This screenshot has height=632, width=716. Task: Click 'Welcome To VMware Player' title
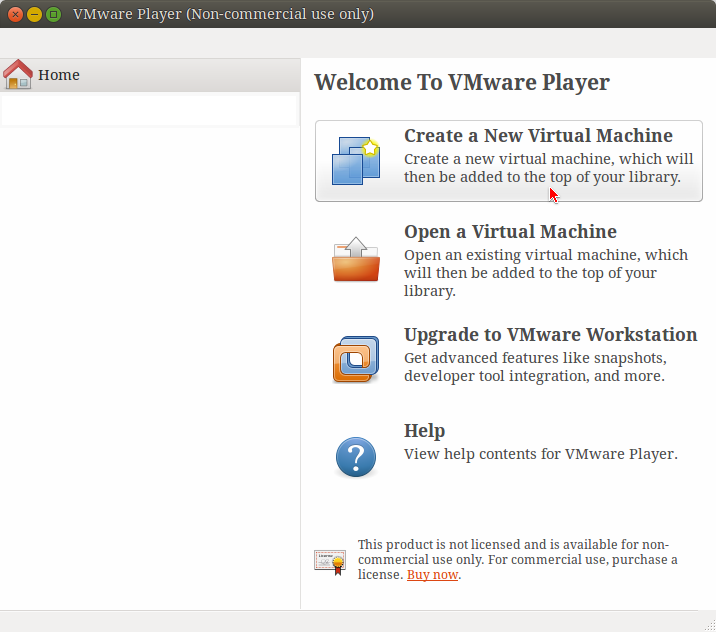[x=462, y=83]
